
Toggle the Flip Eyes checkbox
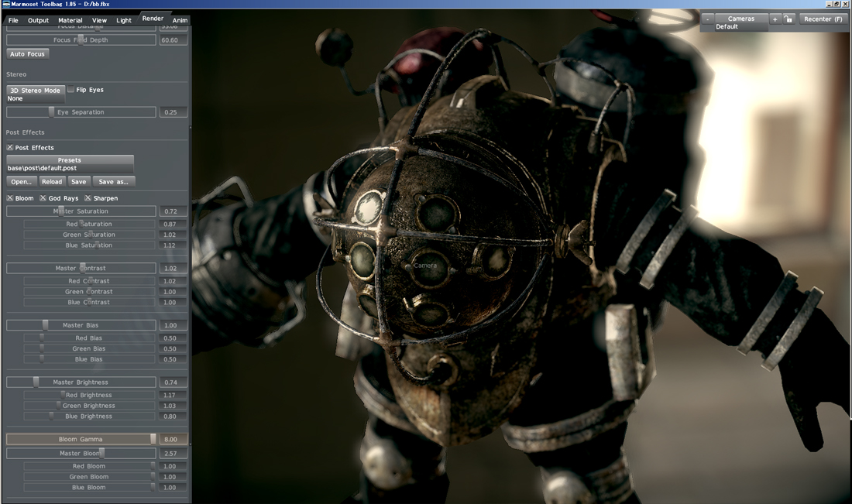click(x=70, y=90)
